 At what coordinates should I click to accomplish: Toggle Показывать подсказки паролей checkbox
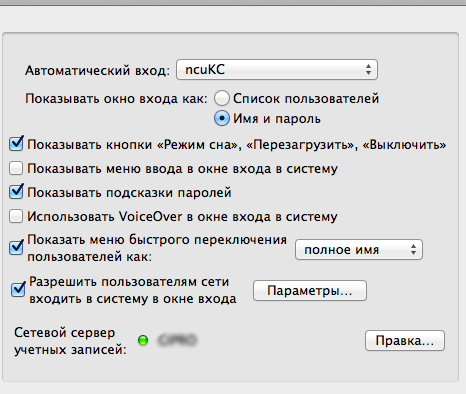coord(16,192)
